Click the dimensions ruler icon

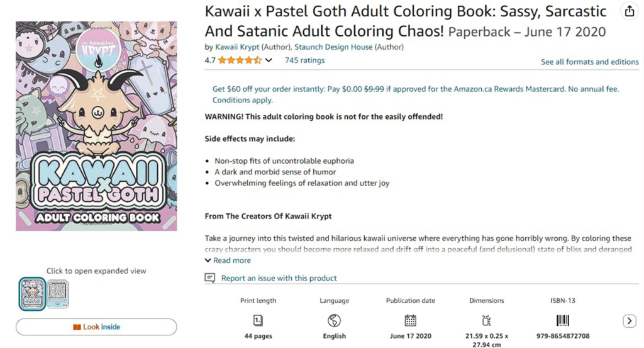(487, 320)
